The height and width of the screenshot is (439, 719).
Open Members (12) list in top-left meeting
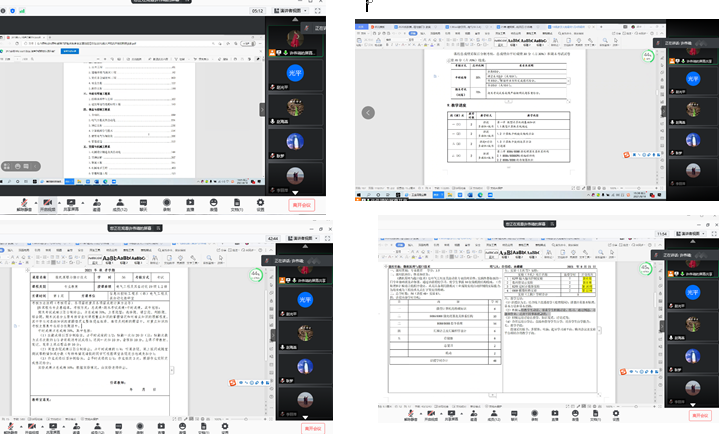click(x=119, y=202)
